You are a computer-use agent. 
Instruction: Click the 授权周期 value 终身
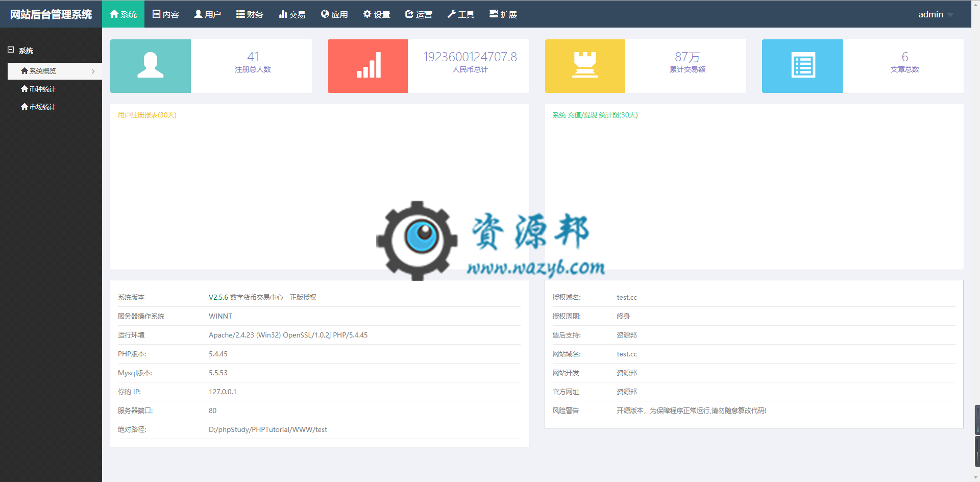click(x=623, y=316)
